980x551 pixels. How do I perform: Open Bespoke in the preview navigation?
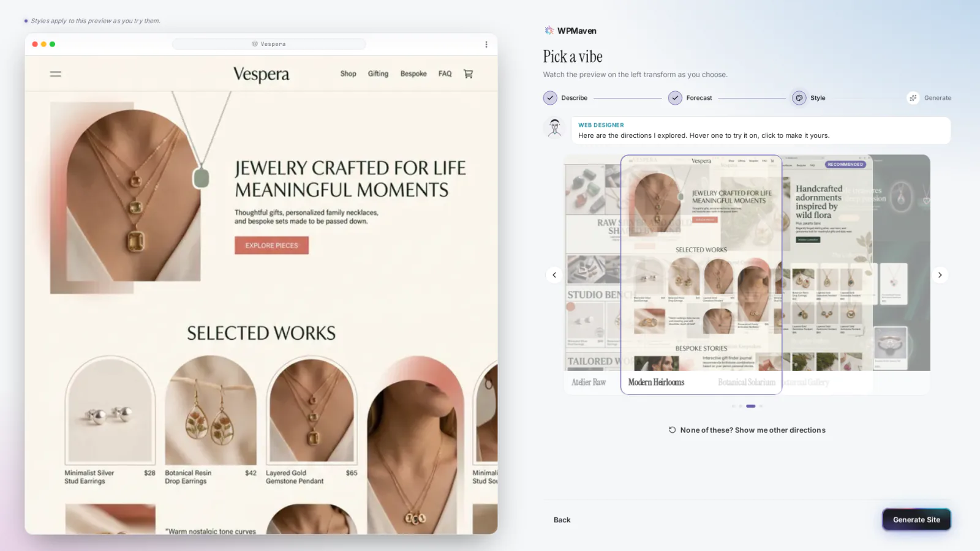pos(413,74)
